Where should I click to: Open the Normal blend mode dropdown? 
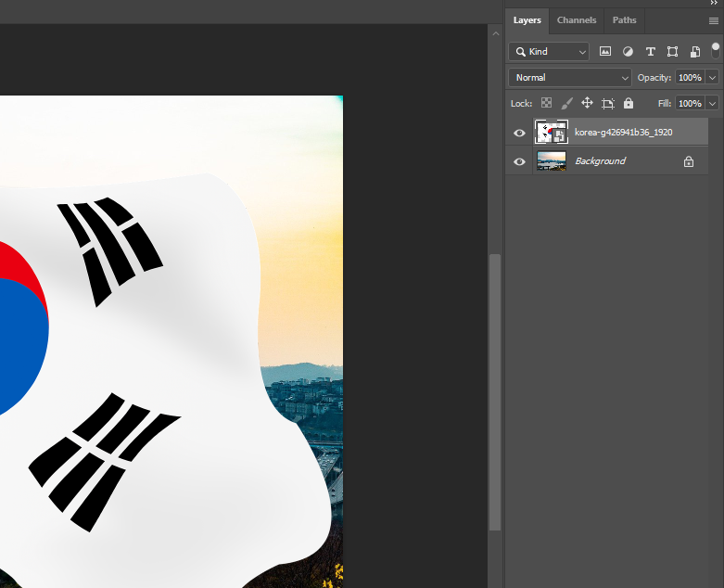coord(570,78)
